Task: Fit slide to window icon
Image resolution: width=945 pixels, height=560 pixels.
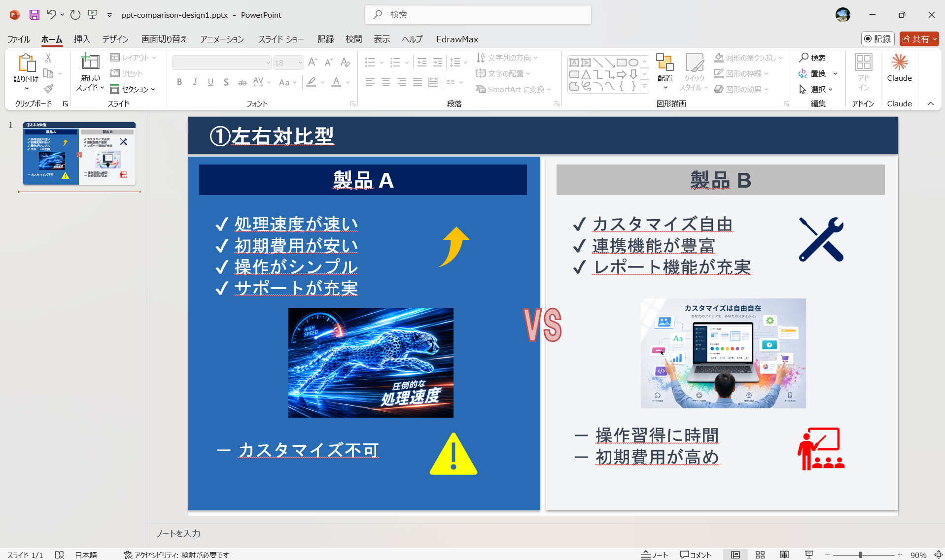Action: pos(939,555)
